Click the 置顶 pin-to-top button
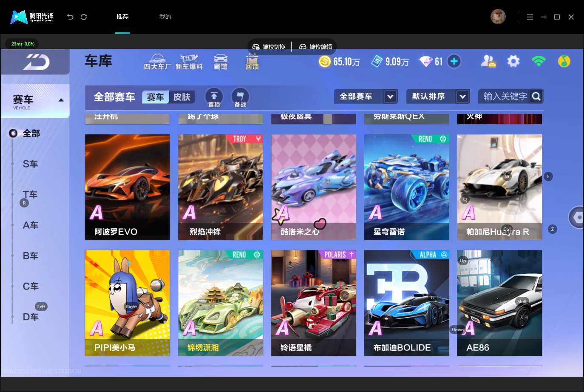The image size is (584, 392). (214, 97)
